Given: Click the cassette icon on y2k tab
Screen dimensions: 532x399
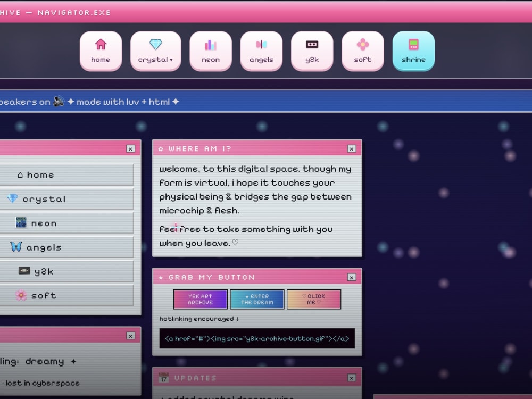Looking at the screenshot, I should [x=312, y=44].
